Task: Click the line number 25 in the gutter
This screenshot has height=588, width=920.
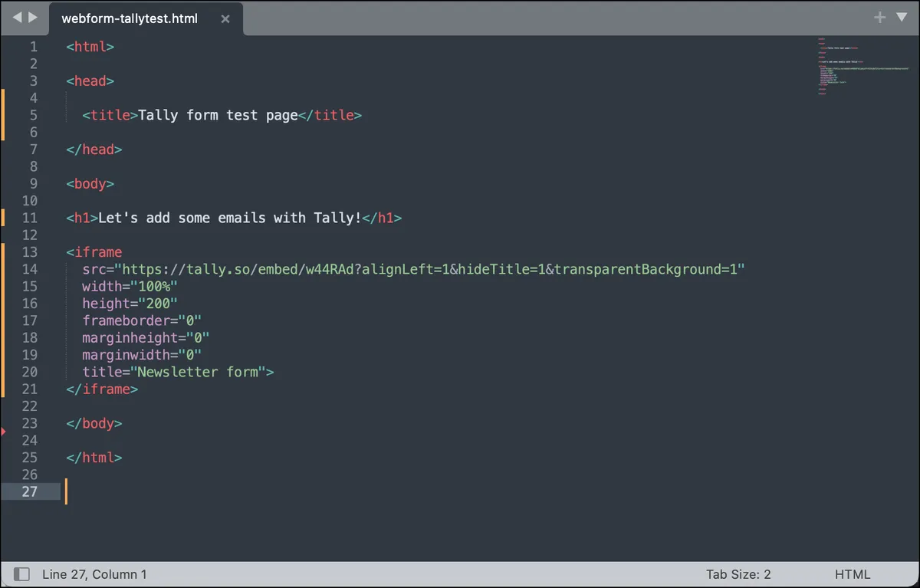Action: pos(29,458)
